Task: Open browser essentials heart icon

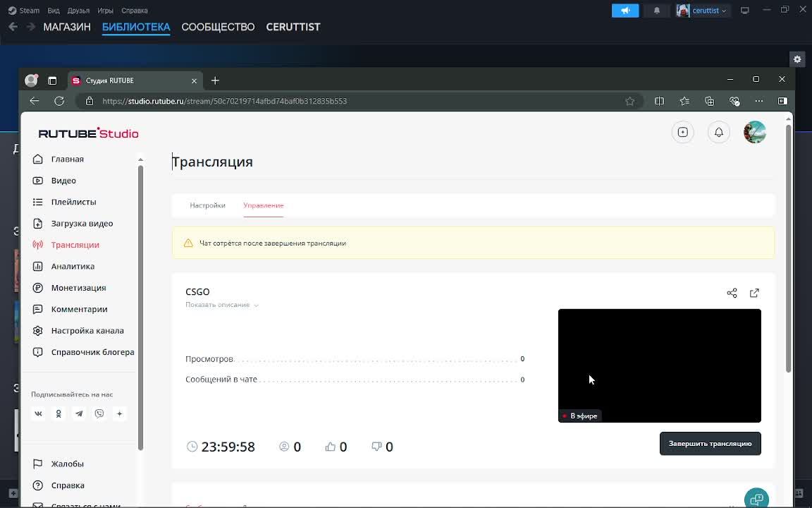Action: pos(734,101)
